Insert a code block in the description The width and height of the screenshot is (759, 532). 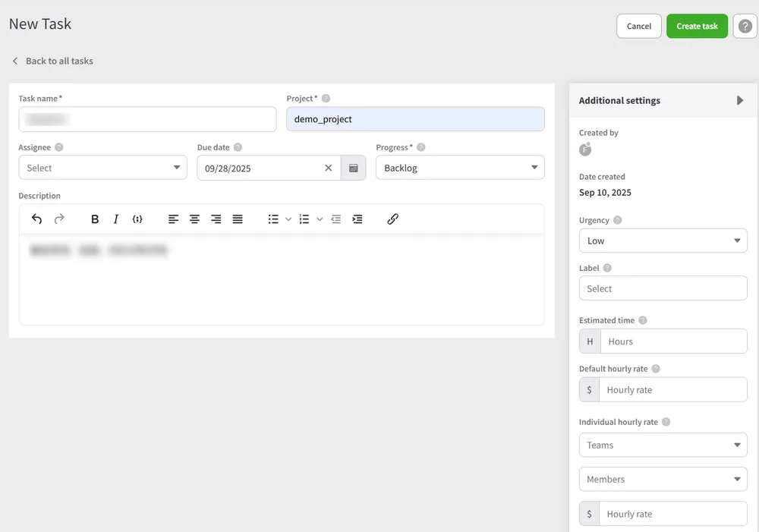(x=137, y=219)
